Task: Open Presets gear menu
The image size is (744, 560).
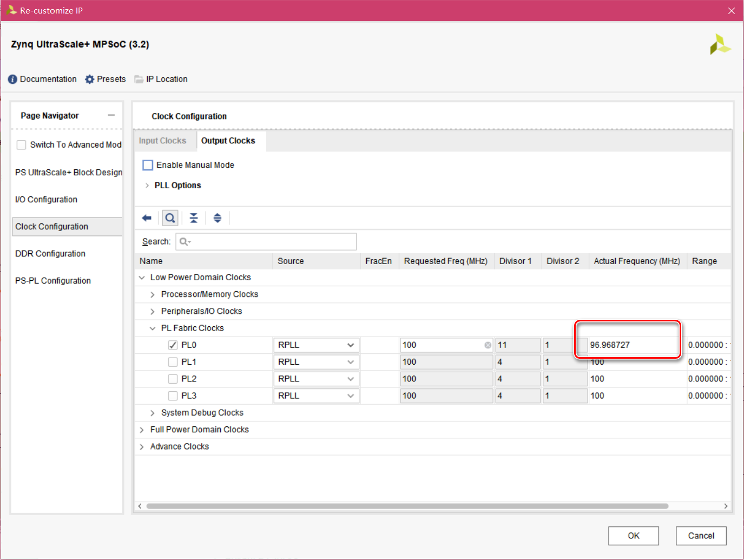Action: pyautogui.click(x=89, y=79)
